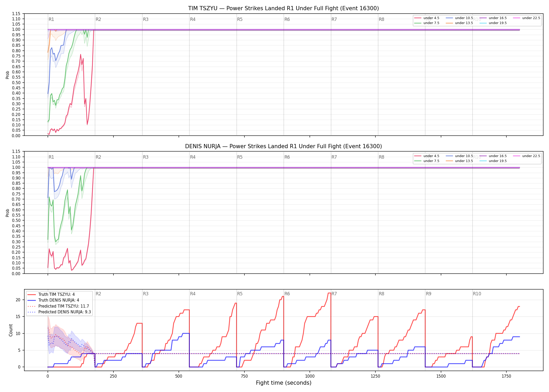
Task: Click the 'under 16.5' legend entry in top chart
Action: 493,18
